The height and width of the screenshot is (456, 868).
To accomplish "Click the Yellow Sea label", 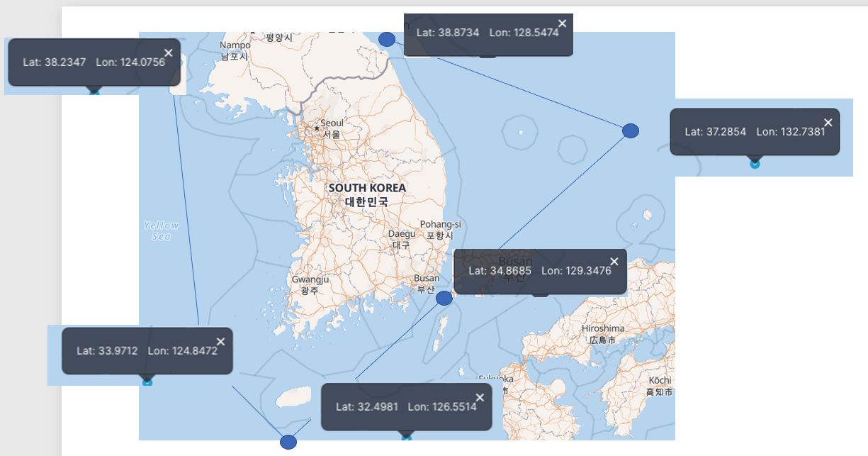I will (162, 230).
